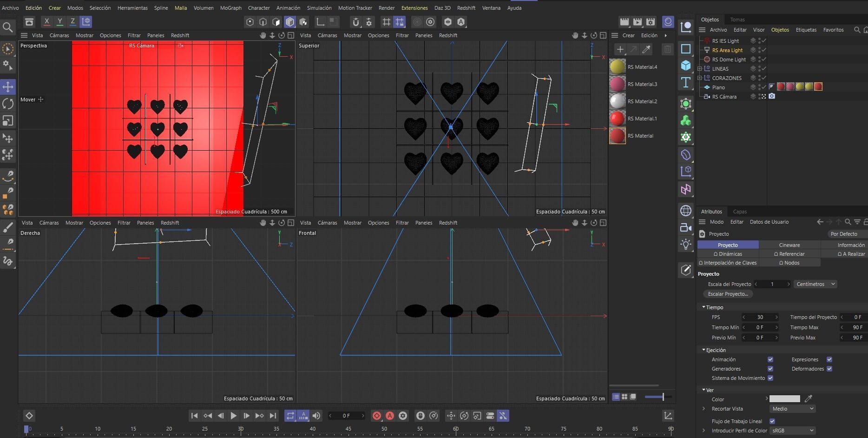
Task: Collapse the Tiempo section
Action: tap(704, 307)
